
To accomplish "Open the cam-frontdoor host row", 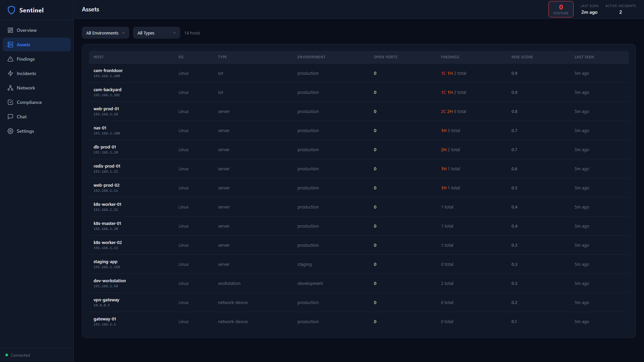I will click(108, 71).
